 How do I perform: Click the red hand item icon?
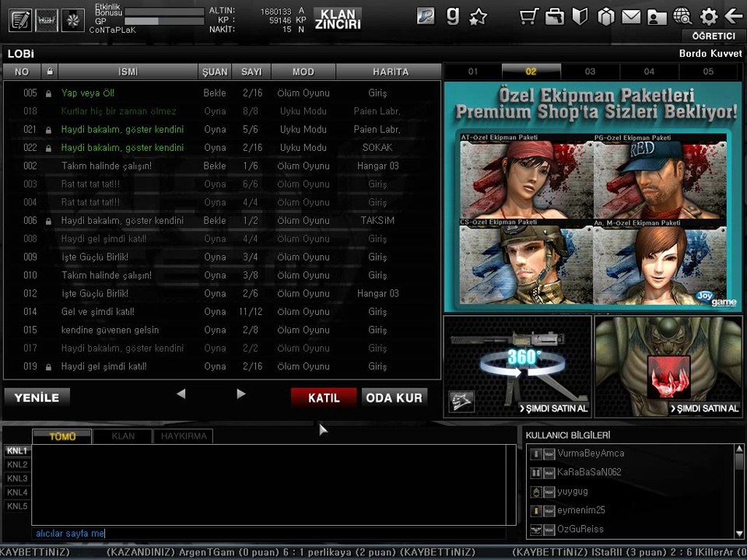coord(669,376)
